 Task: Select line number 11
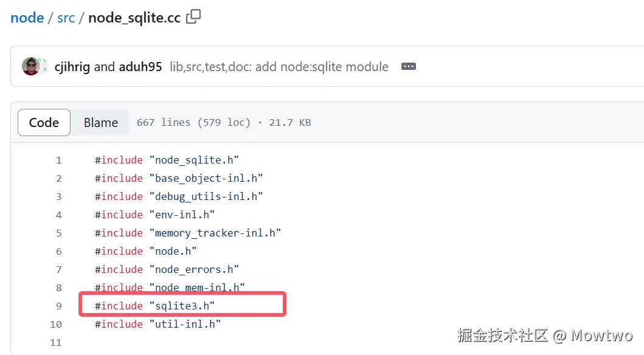pyautogui.click(x=56, y=342)
